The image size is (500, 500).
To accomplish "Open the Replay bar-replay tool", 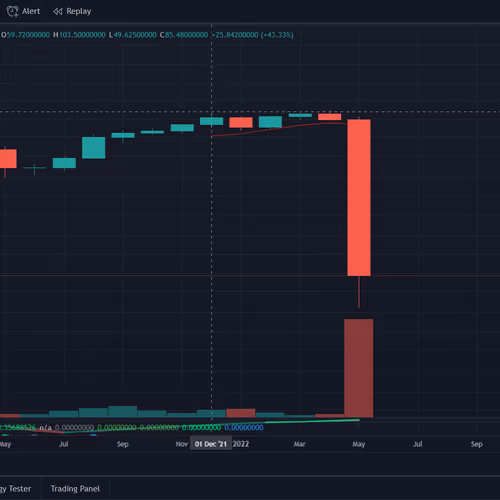I will [72, 11].
